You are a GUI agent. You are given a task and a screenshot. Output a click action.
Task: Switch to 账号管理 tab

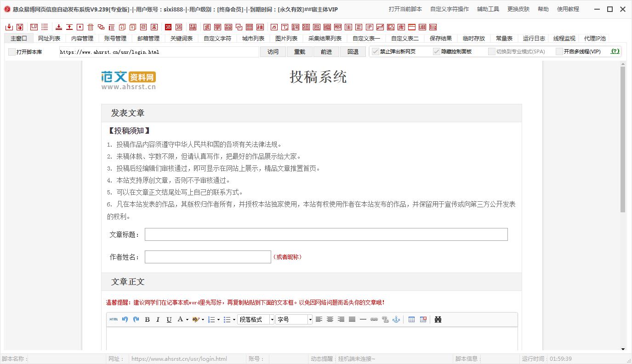[x=115, y=39]
